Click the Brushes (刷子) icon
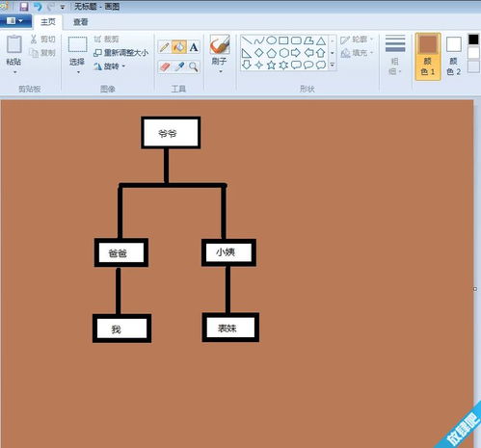 coord(220,44)
